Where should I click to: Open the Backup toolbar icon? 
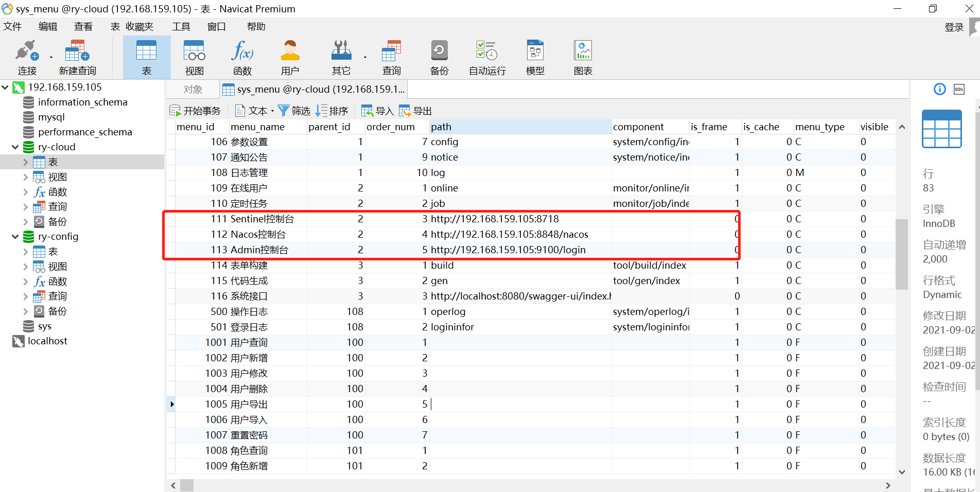439,58
